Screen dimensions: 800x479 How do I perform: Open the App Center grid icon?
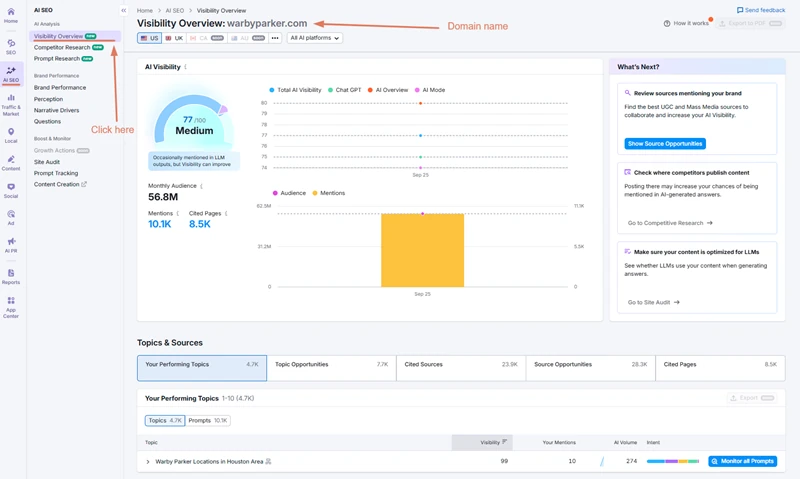(11, 301)
